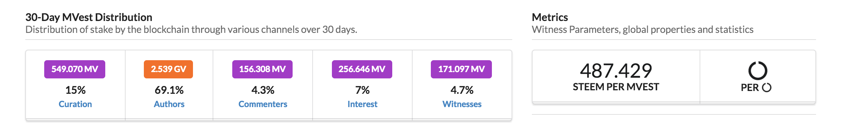Click the 69.1% authors percentage
Screen dimensions: 868x133
tap(169, 90)
